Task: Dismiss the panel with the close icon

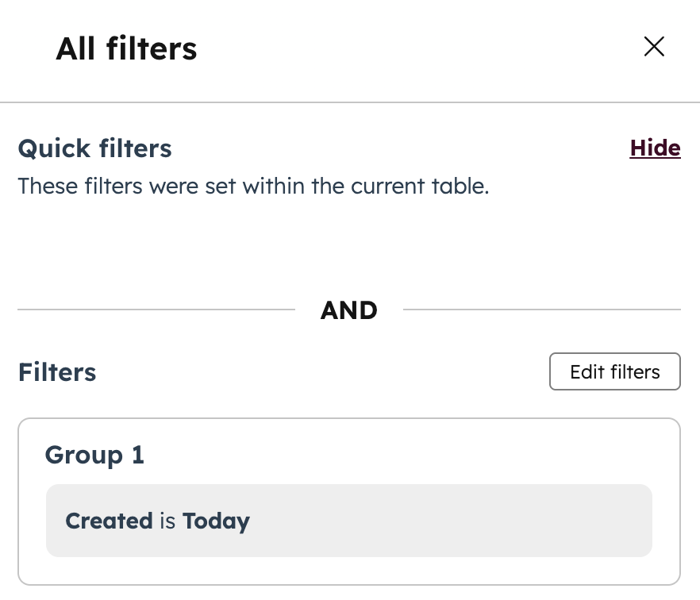Action: point(654,47)
